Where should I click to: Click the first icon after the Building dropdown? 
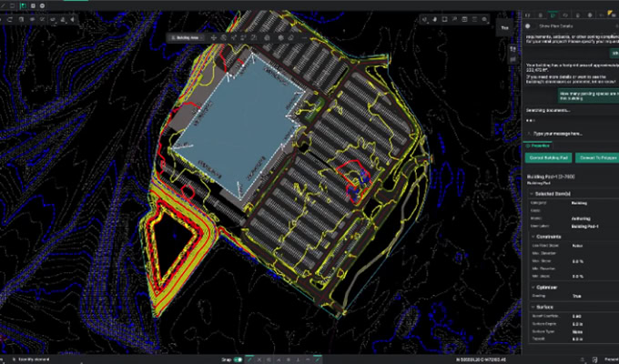(214, 37)
